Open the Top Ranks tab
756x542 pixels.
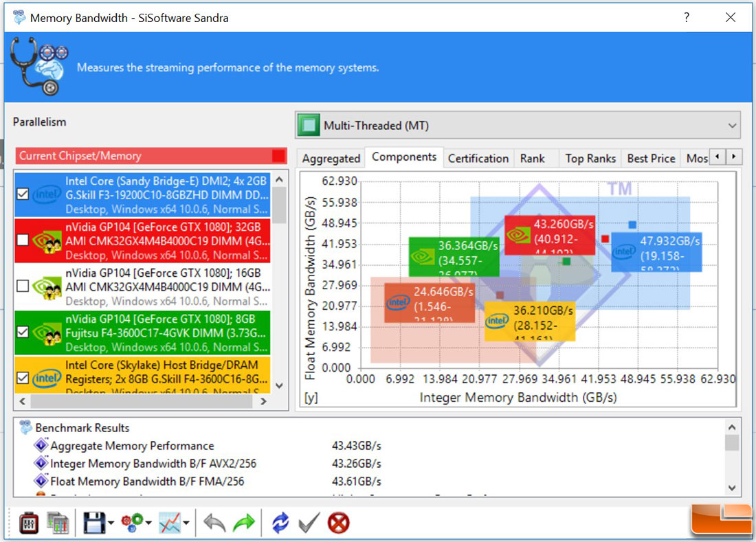[590, 159]
